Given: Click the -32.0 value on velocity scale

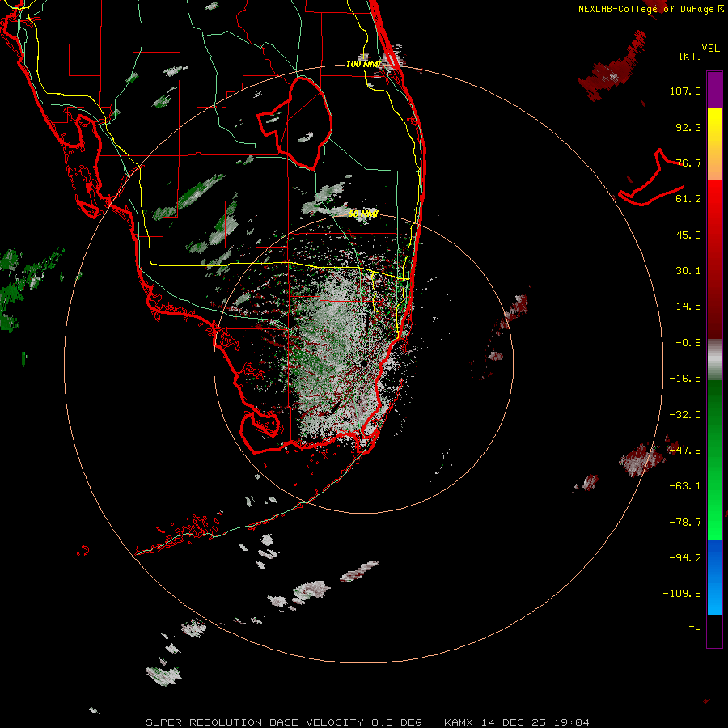Looking at the screenshot, I should click(685, 415).
